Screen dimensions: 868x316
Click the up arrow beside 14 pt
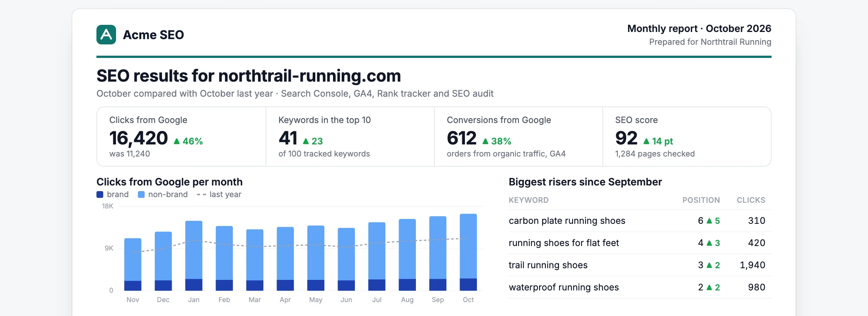click(x=646, y=141)
